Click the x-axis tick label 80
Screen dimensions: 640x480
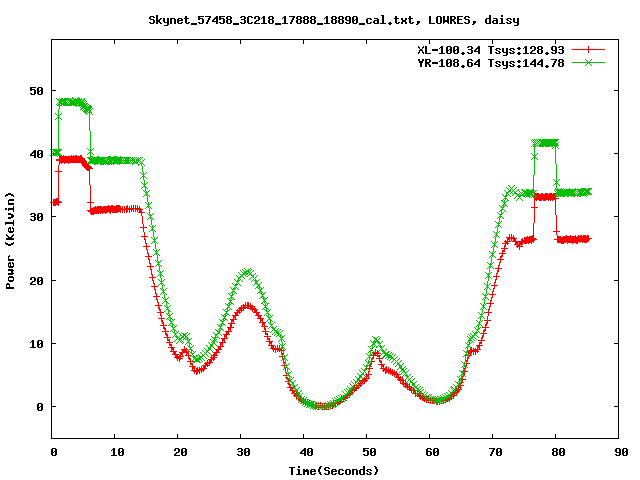pos(558,452)
